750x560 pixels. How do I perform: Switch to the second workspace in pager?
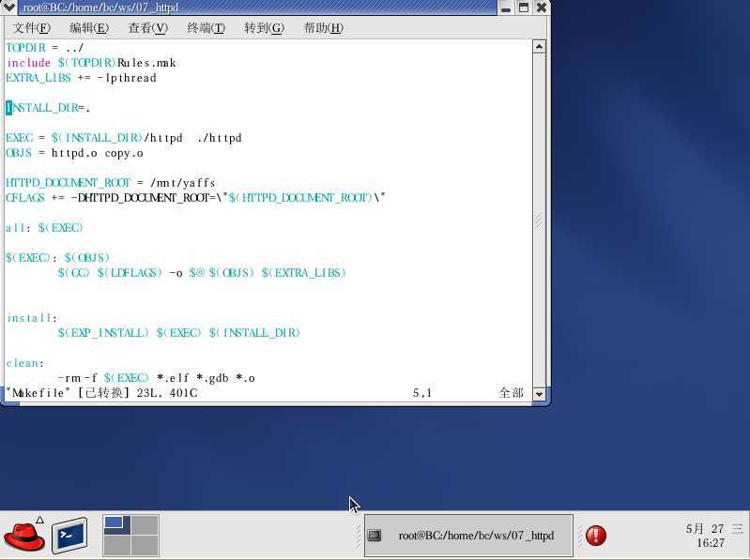point(145,524)
